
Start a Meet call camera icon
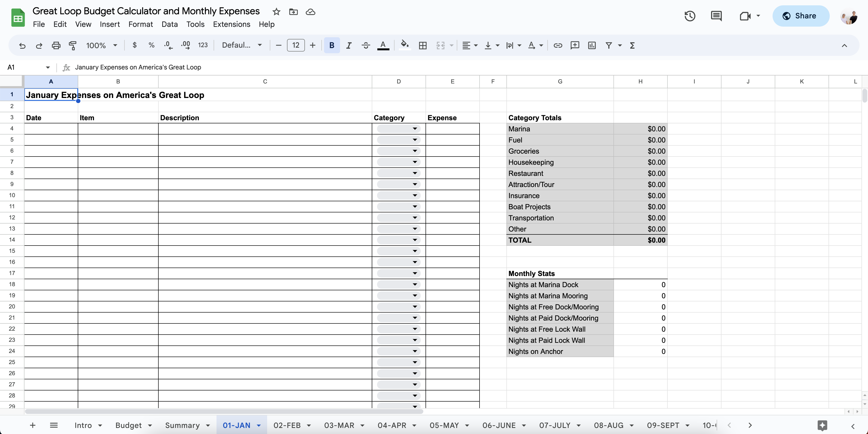click(745, 16)
